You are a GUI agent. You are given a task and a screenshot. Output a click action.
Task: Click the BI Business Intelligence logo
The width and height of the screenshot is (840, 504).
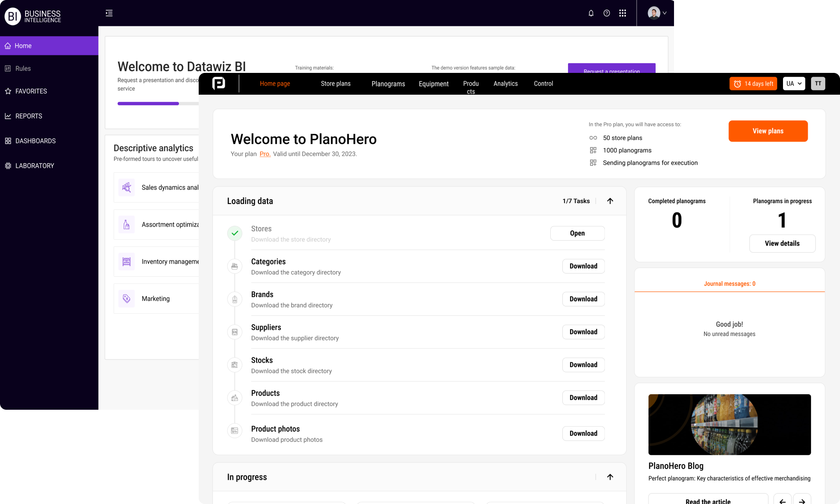coord(33,16)
